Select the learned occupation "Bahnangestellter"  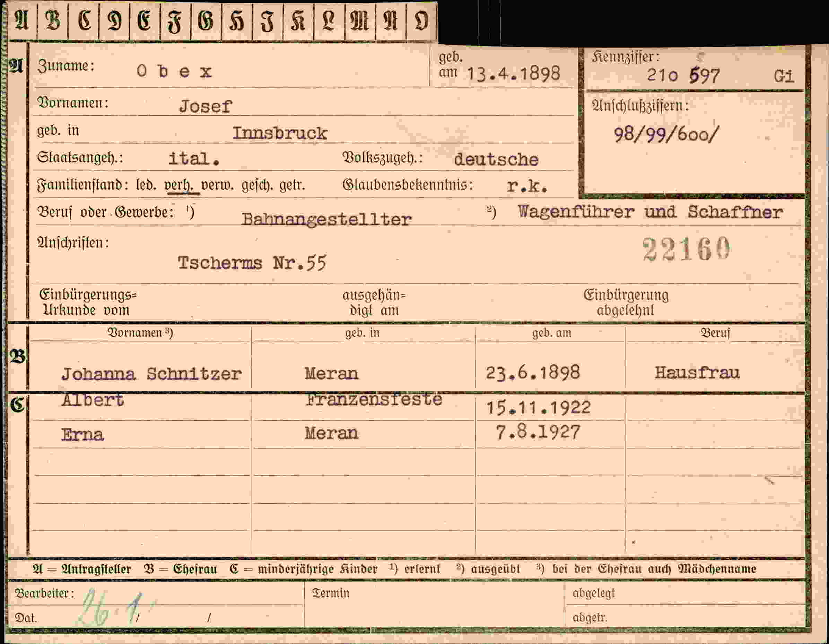[326, 219]
